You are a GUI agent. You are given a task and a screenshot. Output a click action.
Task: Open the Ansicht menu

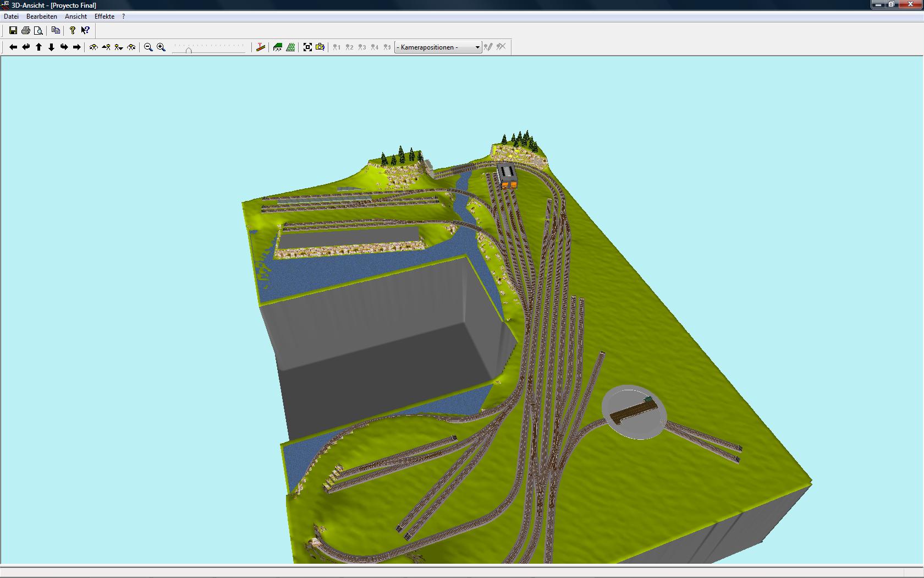pos(76,17)
